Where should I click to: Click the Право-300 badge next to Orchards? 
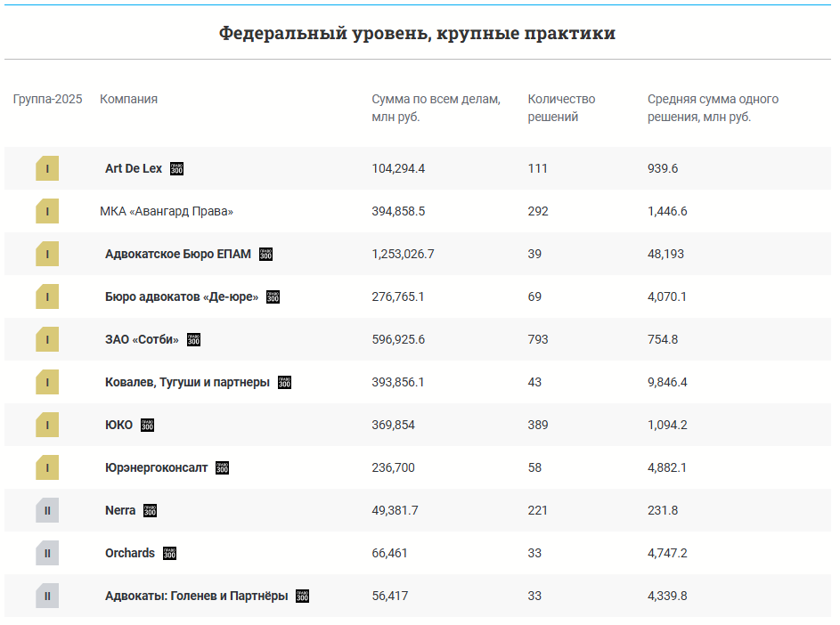170,553
